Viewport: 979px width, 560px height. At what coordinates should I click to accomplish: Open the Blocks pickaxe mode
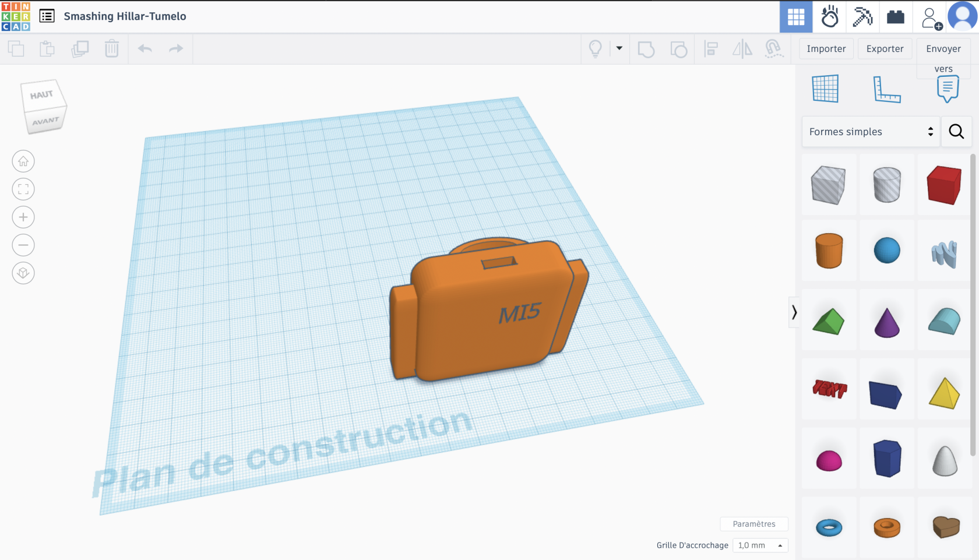tap(862, 17)
